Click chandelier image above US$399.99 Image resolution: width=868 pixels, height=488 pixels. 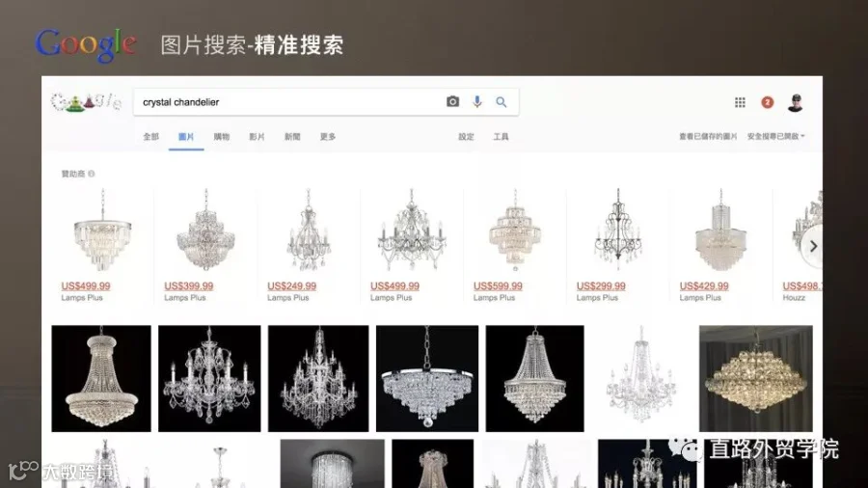click(206, 230)
